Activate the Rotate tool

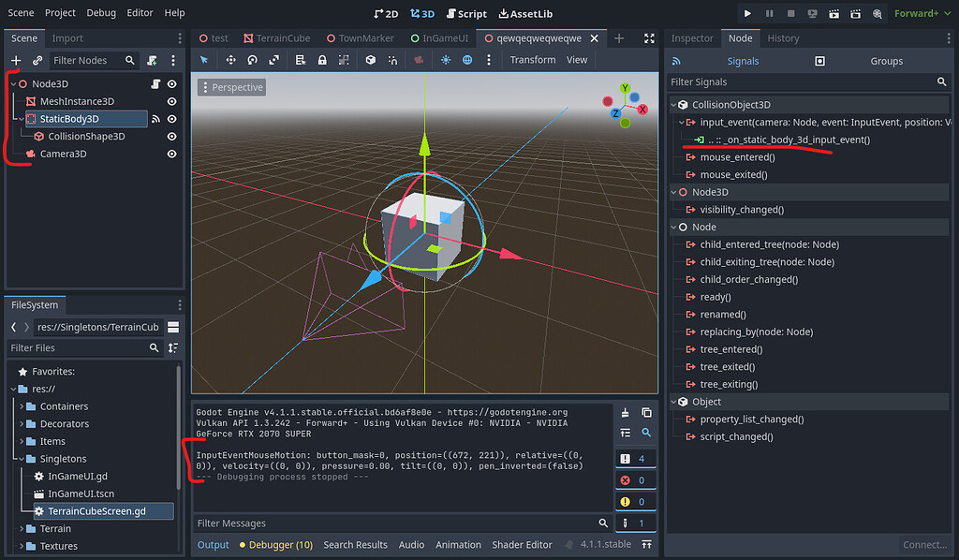coord(252,60)
